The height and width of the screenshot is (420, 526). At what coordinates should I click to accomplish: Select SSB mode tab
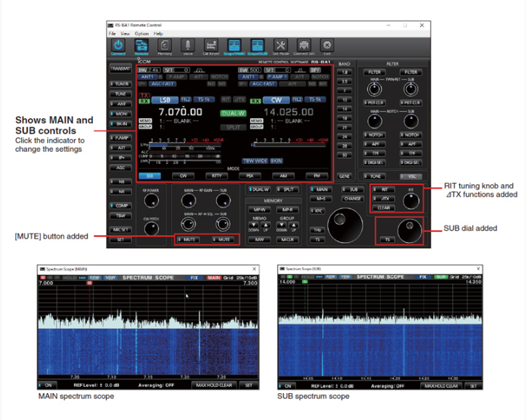[x=149, y=176]
